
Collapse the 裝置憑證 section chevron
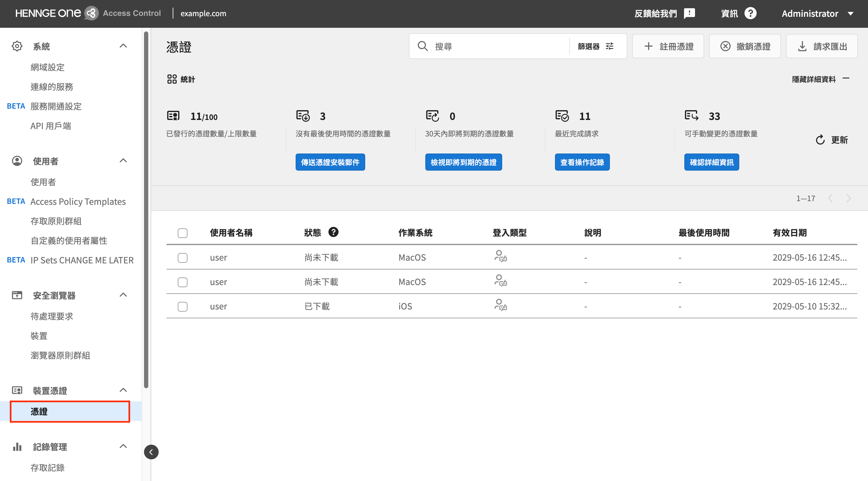click(123, 390)
